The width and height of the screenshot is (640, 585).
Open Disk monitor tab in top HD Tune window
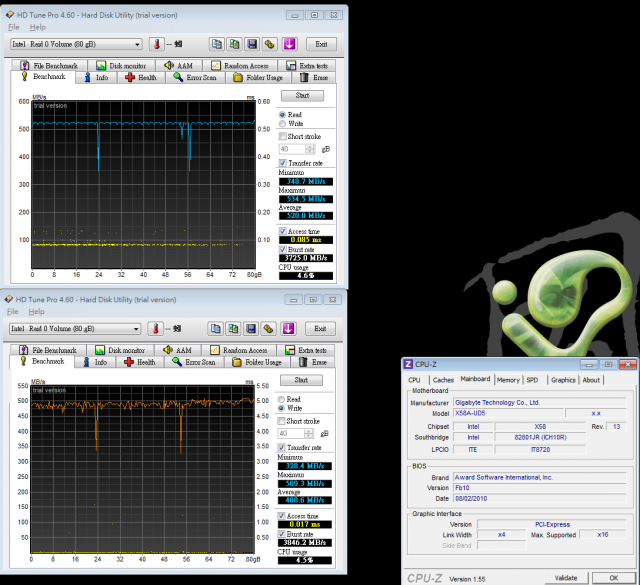tap(121, 66)
